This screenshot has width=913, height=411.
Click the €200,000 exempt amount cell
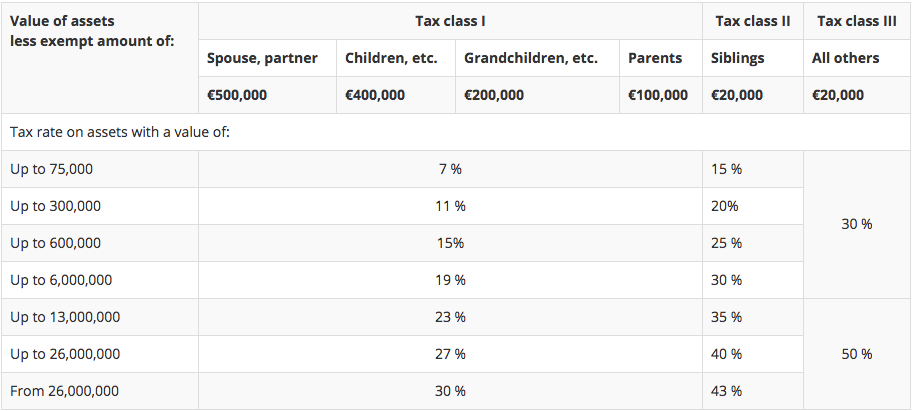[x=494, y=95]
